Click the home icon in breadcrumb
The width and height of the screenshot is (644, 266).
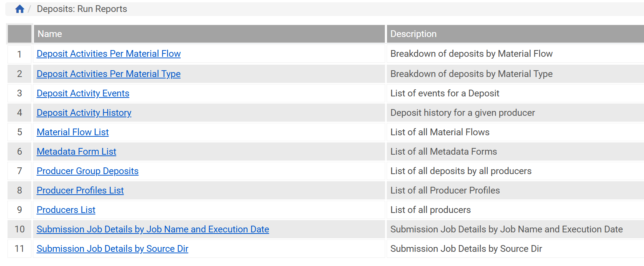pos(20,9)
